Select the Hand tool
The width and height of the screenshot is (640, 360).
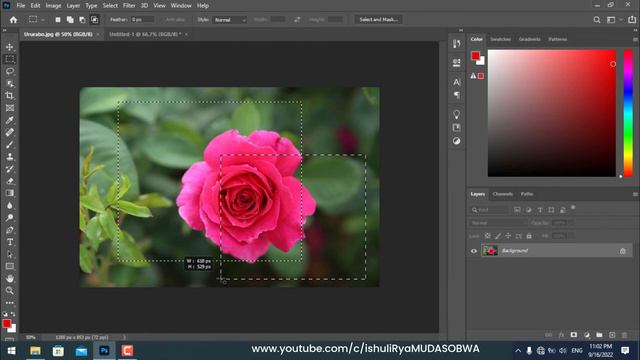coord(9,279)
